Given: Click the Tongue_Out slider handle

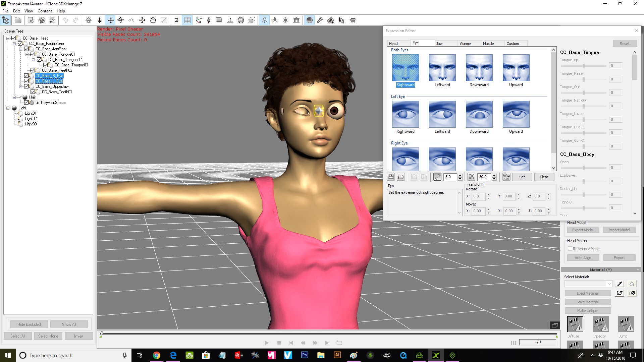Looking at the screenshot, I should [x=584, y=93].
